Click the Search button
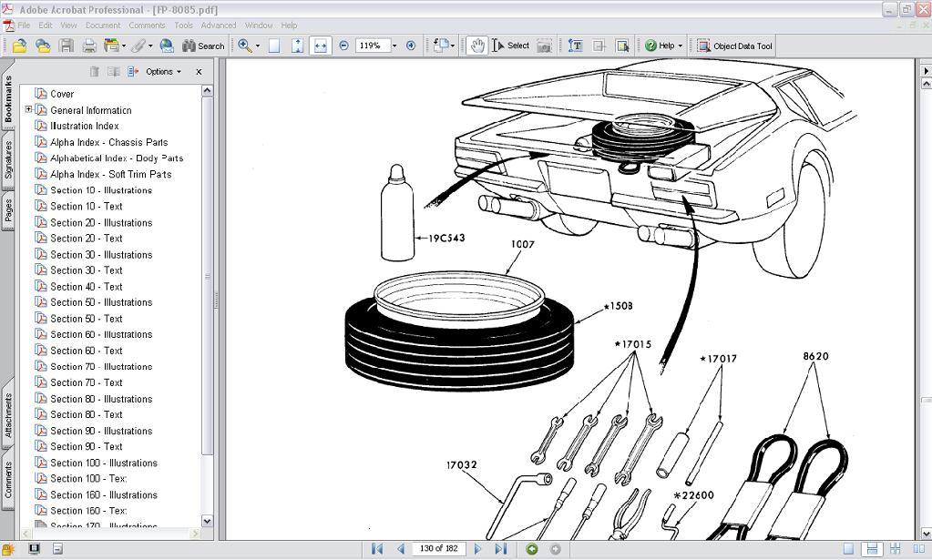Screen dimensions: 932x560 (203, 46)
